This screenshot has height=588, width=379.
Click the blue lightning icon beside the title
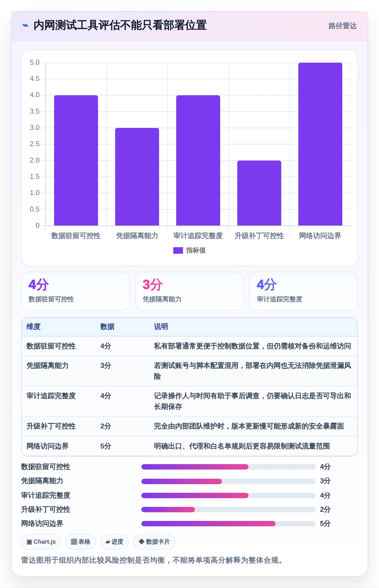pyautogui.click(x=25, y=26)
